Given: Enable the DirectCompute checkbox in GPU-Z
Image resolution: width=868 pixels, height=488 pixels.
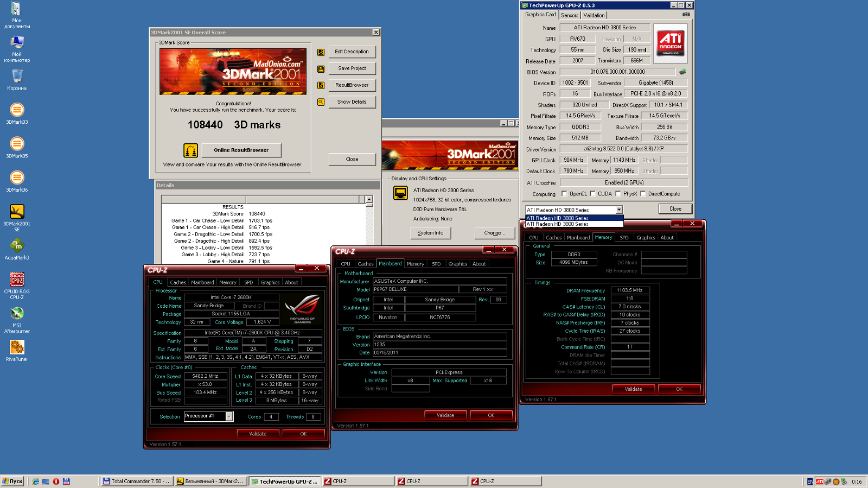Looking at the screenshot, I should coord(643,194).
